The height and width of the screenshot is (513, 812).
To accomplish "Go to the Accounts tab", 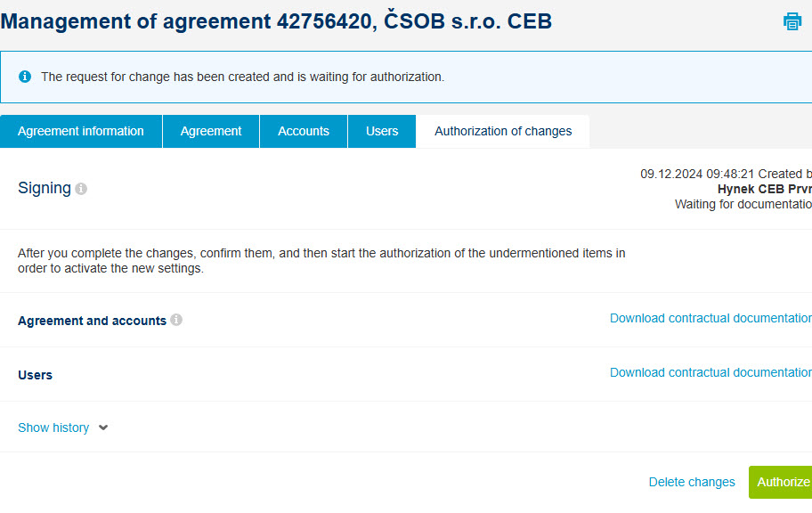I will [x=304, y=131].
